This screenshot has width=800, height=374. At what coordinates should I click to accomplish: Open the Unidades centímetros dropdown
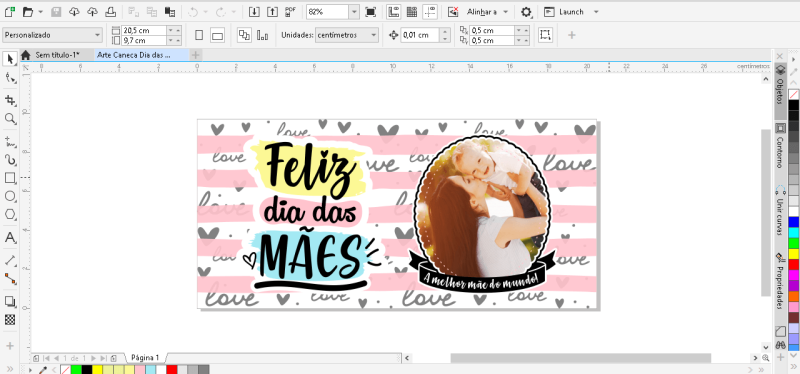pos(347,35)
